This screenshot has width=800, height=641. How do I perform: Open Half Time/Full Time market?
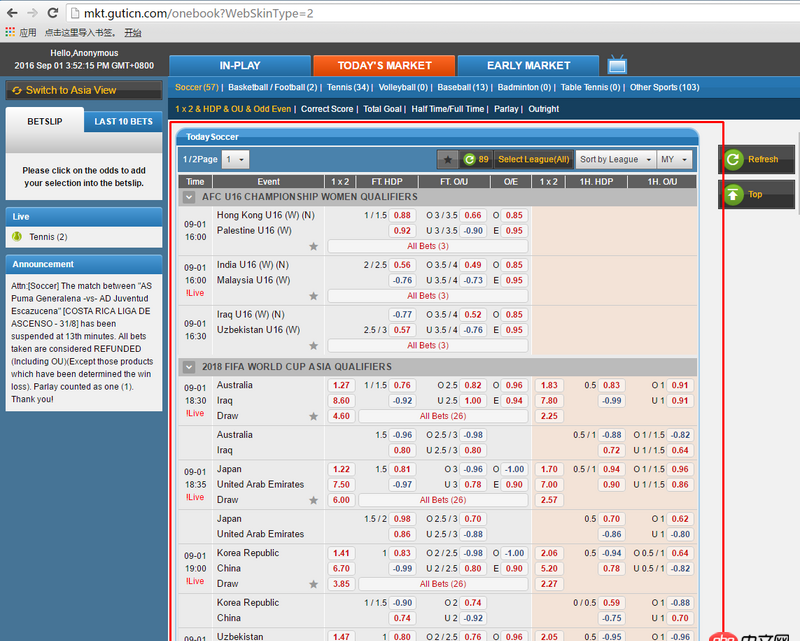(447, 109)
